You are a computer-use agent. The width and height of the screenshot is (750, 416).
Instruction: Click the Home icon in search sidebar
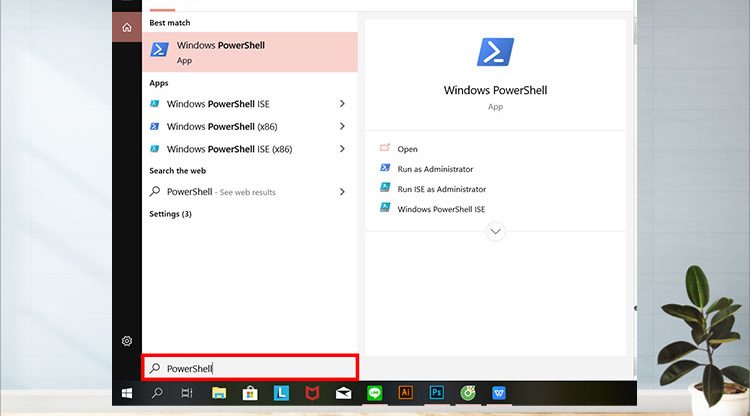127,28
